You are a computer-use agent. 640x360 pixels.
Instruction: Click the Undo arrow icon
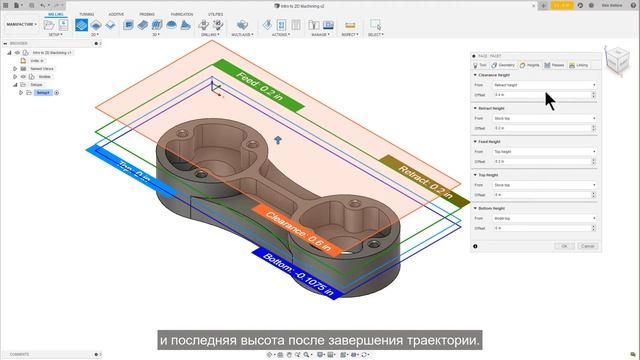(43, 5)
